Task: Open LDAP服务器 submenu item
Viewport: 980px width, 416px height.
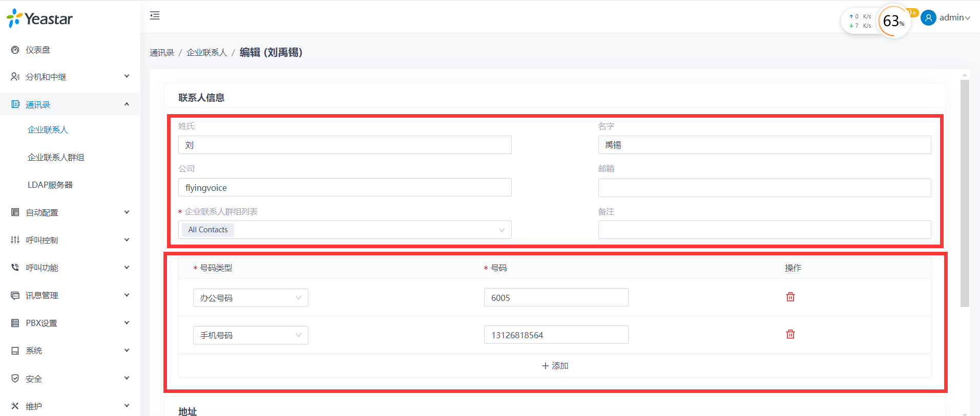Action: [x=50, y=185]
